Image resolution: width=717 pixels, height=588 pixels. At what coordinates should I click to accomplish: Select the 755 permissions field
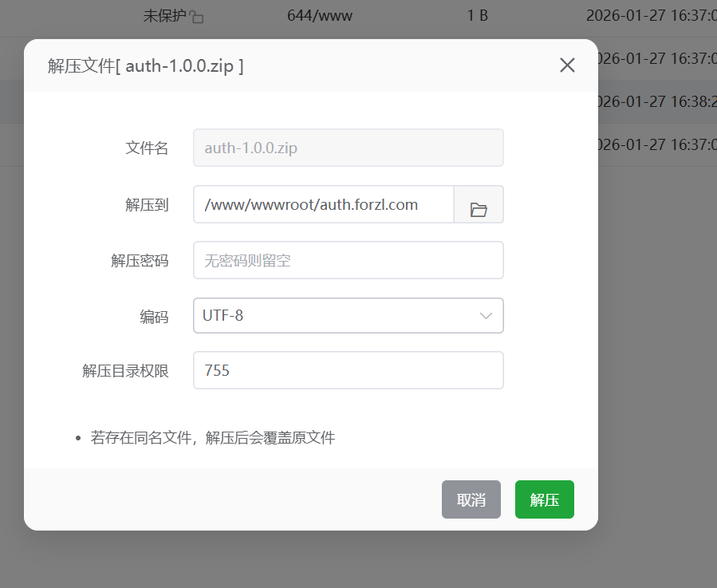pyautogui.click(x=348, y=370)
